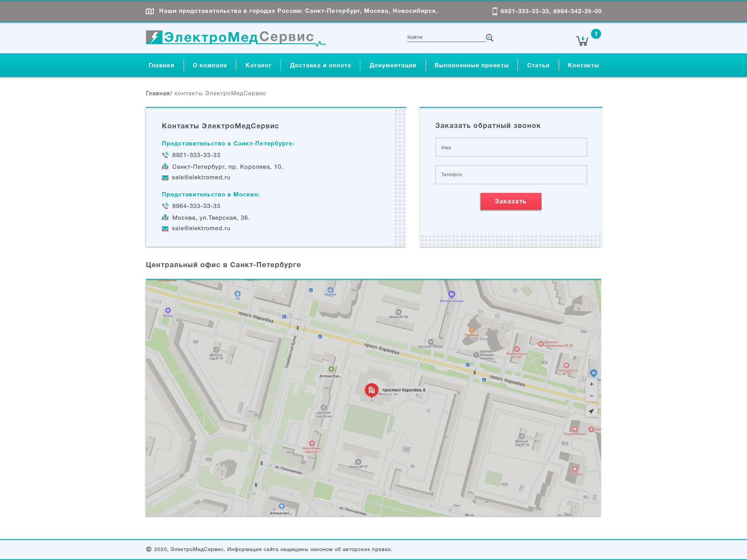Screen dimensions: 747x560
Task: Go to Доставка и оплата page
Action: coord(320,65)
